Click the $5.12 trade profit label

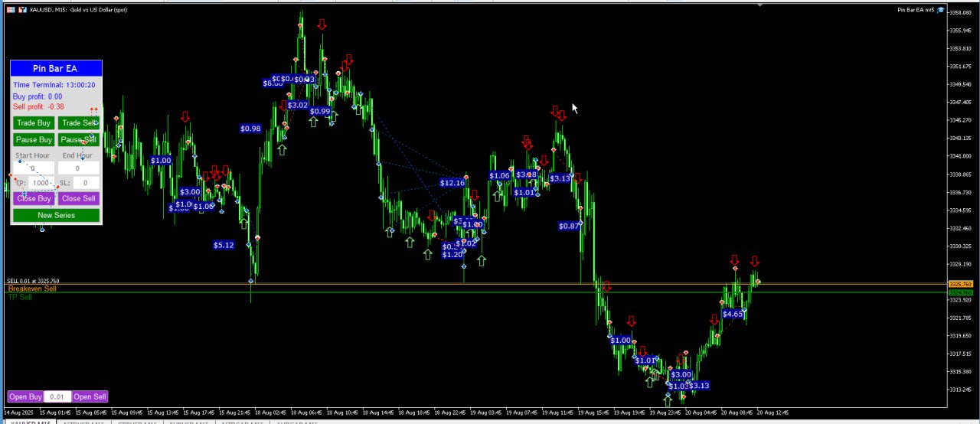click(224, 245)
